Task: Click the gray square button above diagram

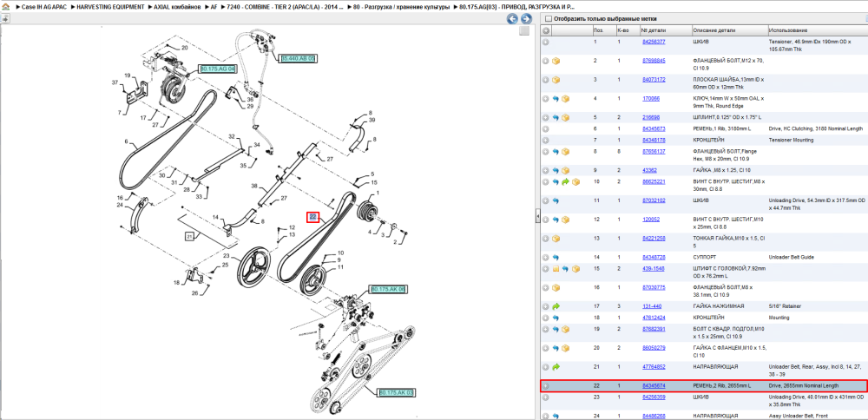Action: pyautogui.click(x=524, y=31)
